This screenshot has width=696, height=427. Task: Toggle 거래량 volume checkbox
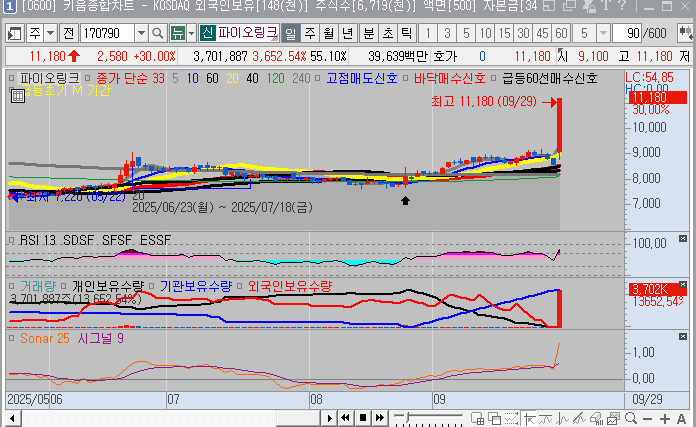(x=12, y=286)
